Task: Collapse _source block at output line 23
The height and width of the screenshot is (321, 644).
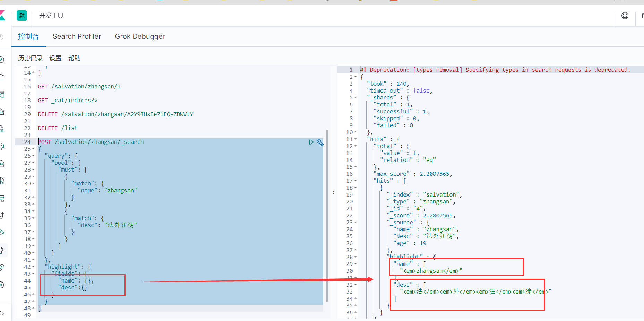Action: coord(355,223)
